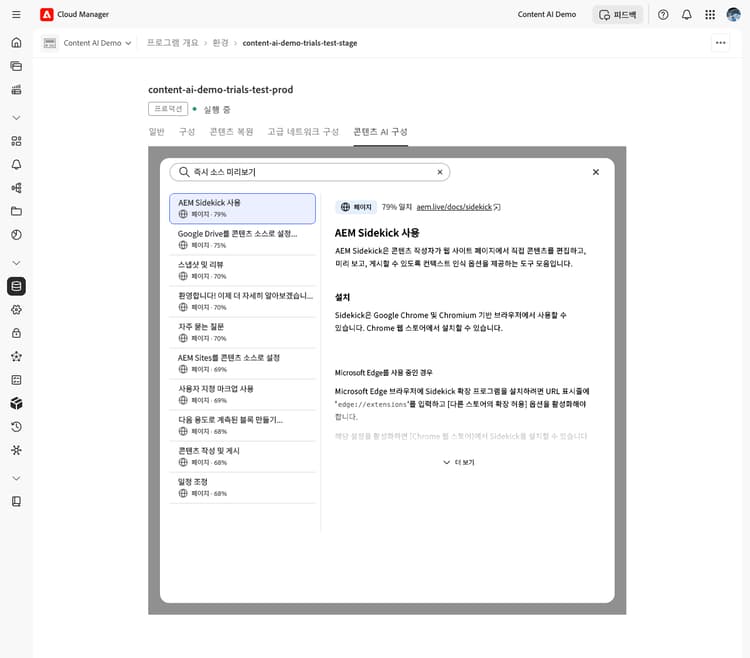
Task: Open the sidebar hierarchy tree icon
Action: [16, 188]
